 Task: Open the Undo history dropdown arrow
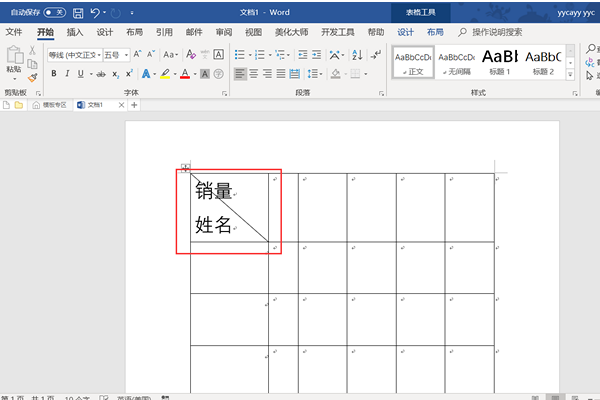click(104, 13)
